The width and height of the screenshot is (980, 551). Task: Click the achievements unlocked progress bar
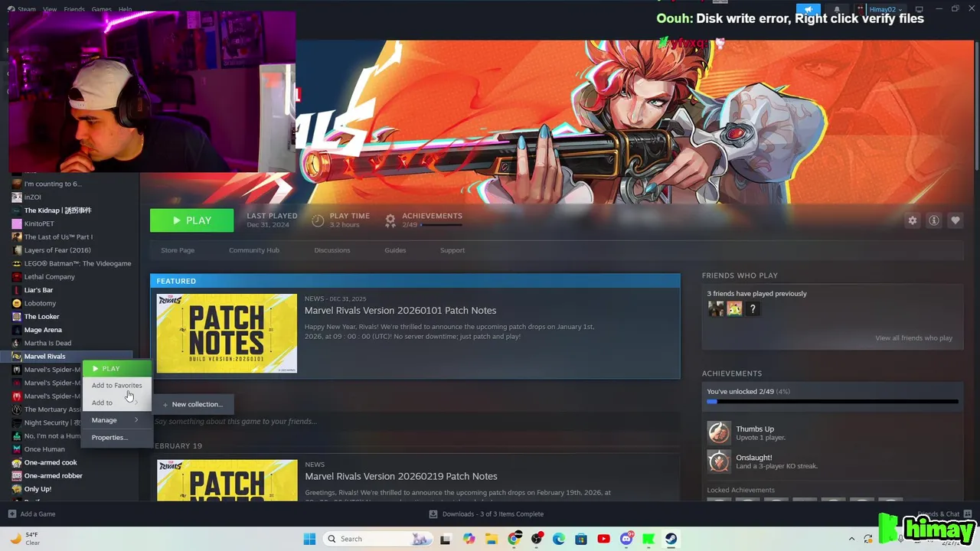832,401
